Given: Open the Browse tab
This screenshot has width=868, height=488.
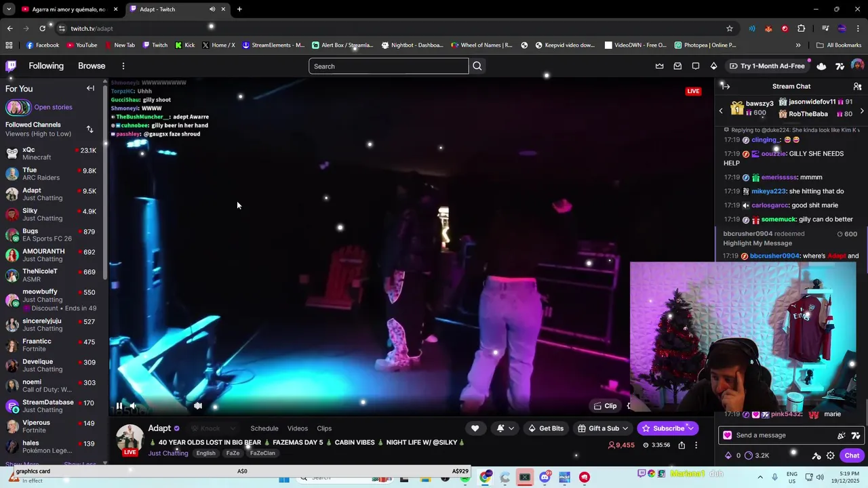Looking at the screenshot, I should [92, 66].
